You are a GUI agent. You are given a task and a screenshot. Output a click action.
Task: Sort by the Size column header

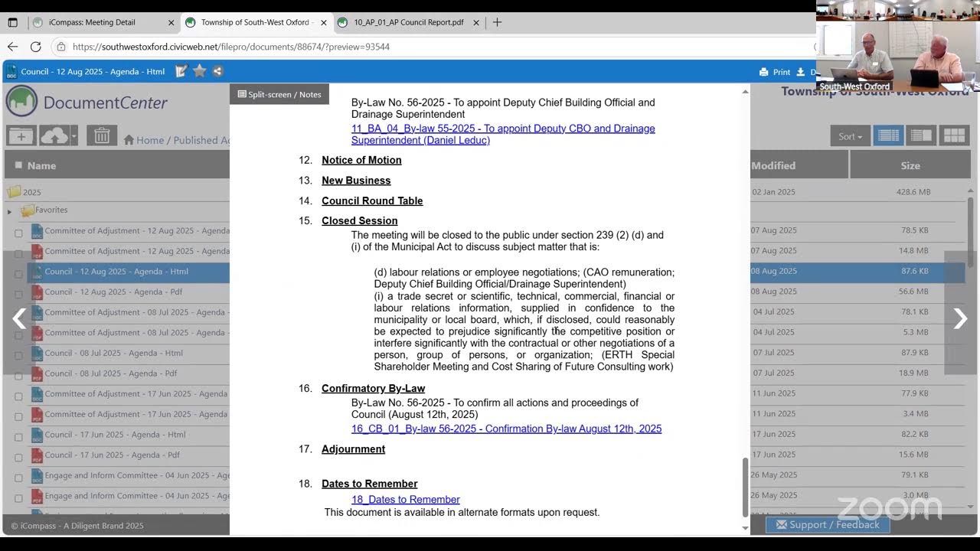[x=910, y=165]
